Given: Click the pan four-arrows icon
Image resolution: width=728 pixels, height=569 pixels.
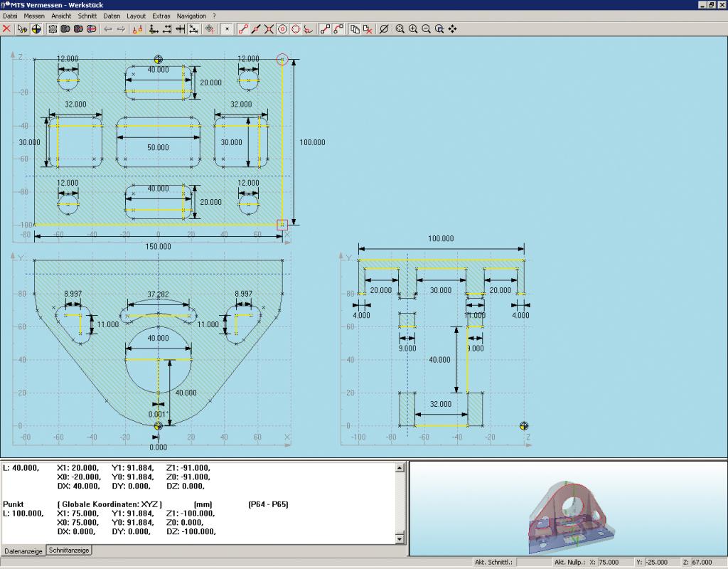Looking at the screenshot, I should 452,29.
